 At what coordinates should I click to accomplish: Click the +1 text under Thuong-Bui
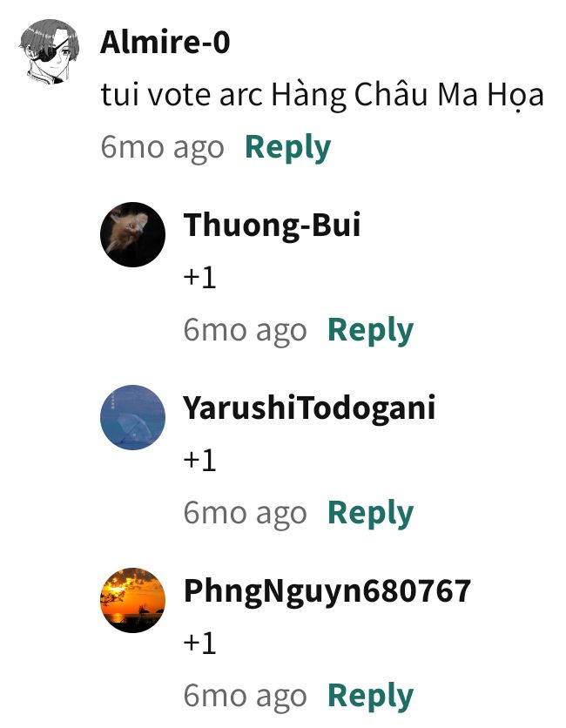click(200, 278)
